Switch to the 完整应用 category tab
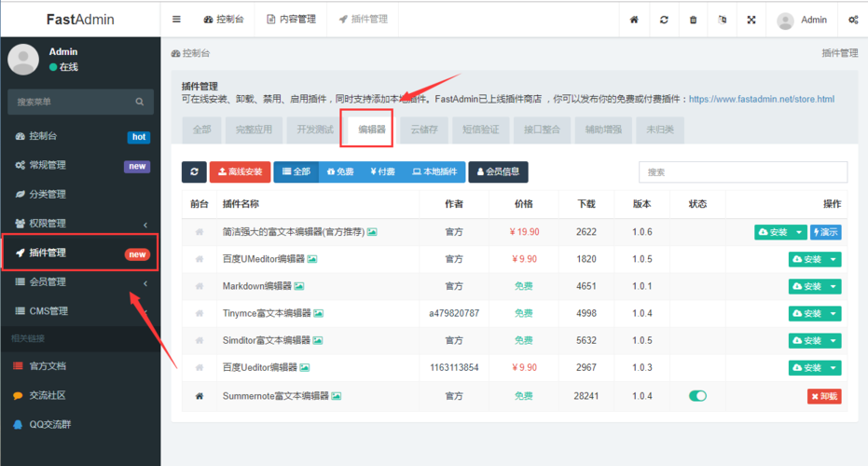 pyautogui.click(x=255, y=130)
